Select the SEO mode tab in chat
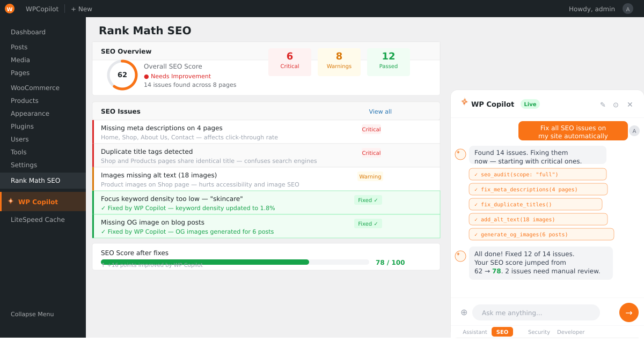 pyautogui.click(x=502, y=332)
